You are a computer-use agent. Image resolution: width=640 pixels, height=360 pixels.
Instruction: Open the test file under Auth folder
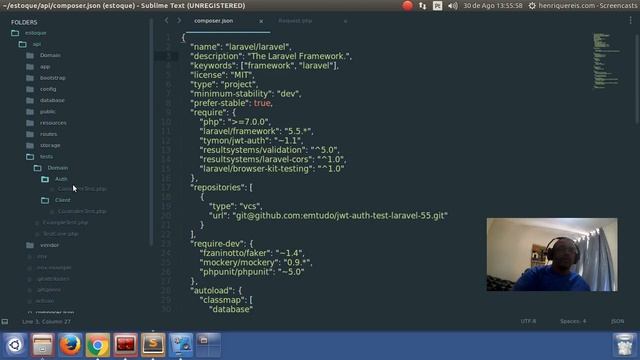click(82, 189)
